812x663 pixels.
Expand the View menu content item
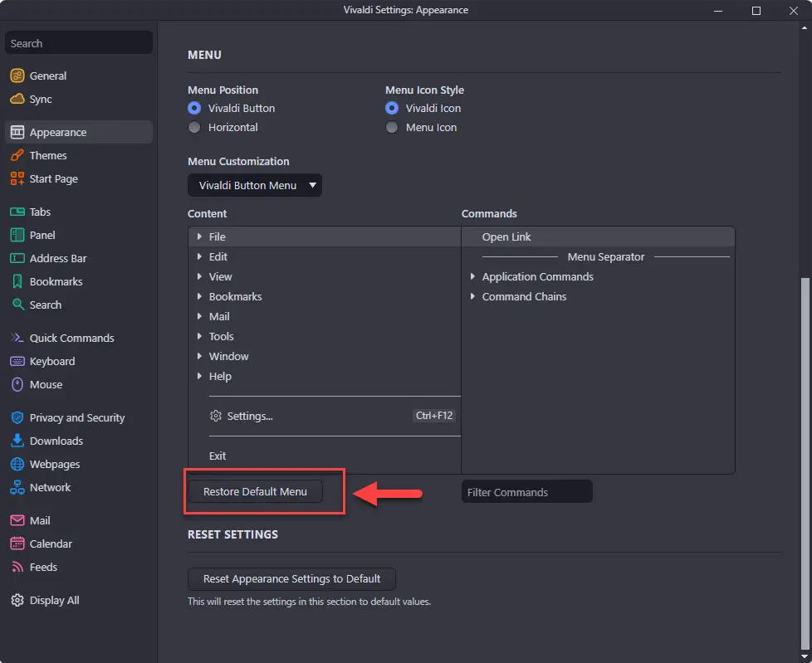pos(199,276)
